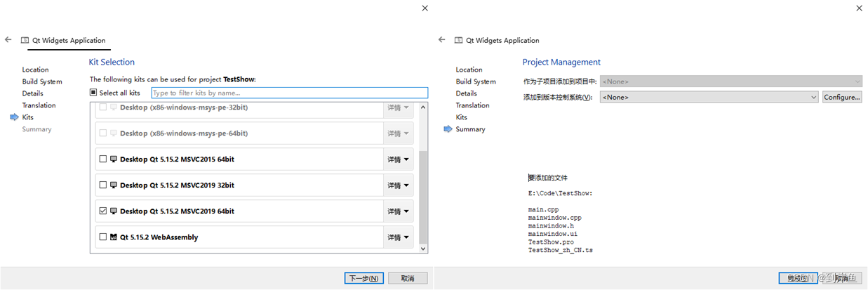This screenshot has height=290, width=868.
Task: Click TestShow.pro in the file summary
Action: 551,242
